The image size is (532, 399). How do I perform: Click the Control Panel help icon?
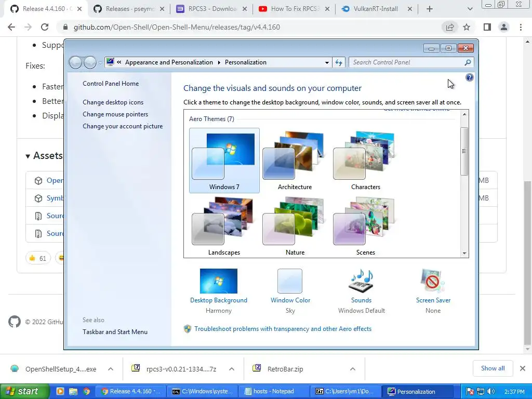[469, 78]
